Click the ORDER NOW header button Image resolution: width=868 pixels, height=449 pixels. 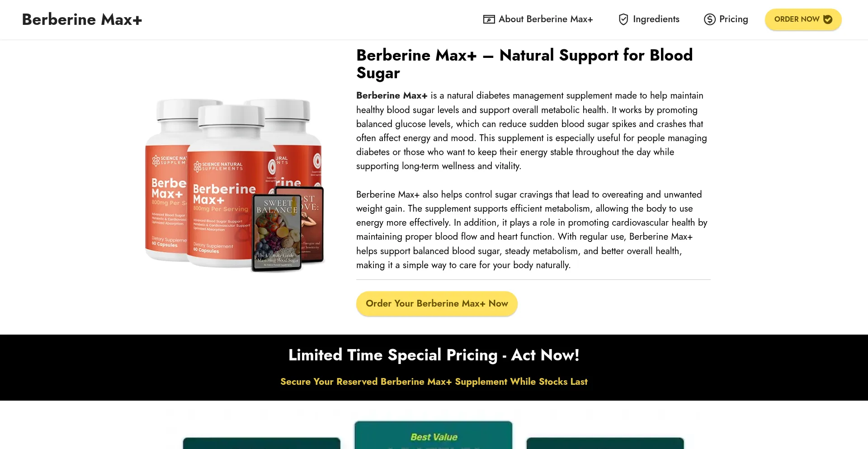[803, 19]
